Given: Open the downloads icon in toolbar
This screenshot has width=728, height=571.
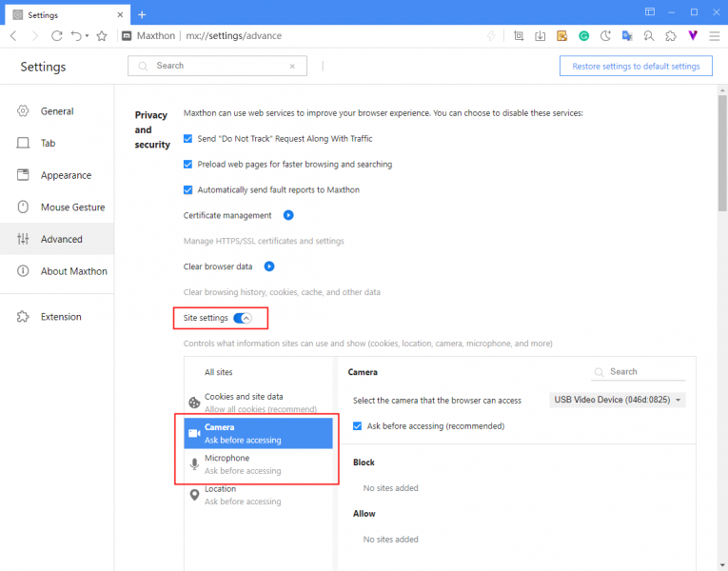Looking at the screenshot, I should [540, 36].
